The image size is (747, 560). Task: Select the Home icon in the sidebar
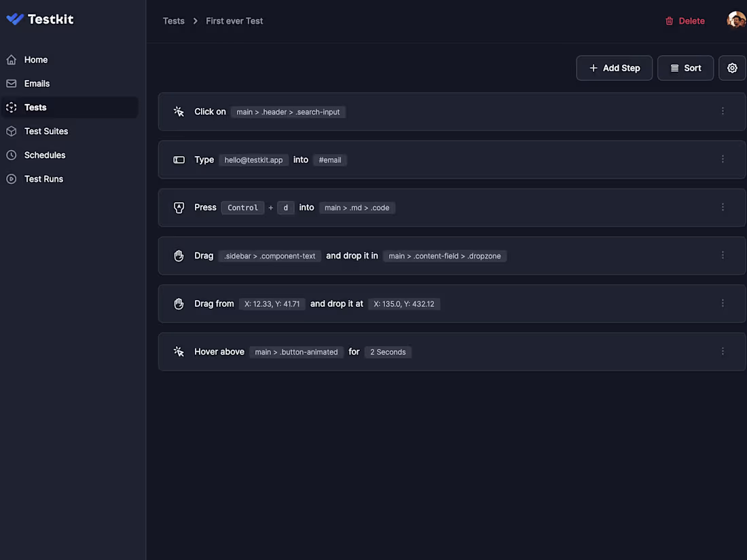point(10,60)
